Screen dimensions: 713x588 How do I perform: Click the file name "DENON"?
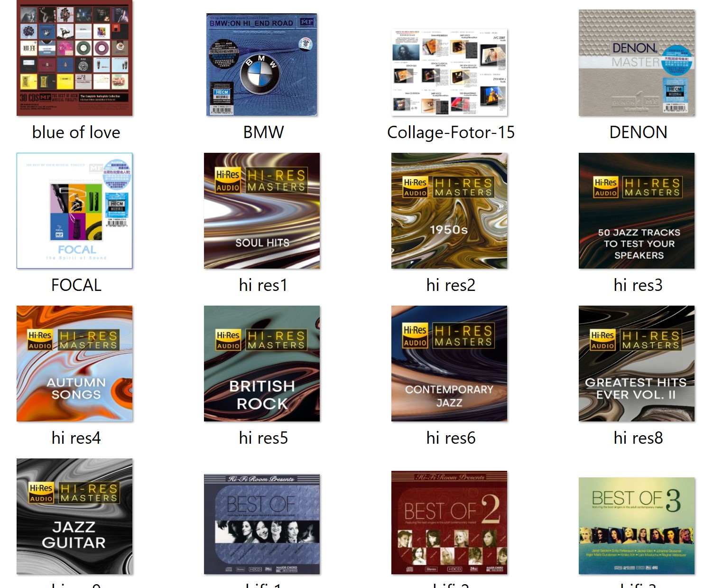638,132
